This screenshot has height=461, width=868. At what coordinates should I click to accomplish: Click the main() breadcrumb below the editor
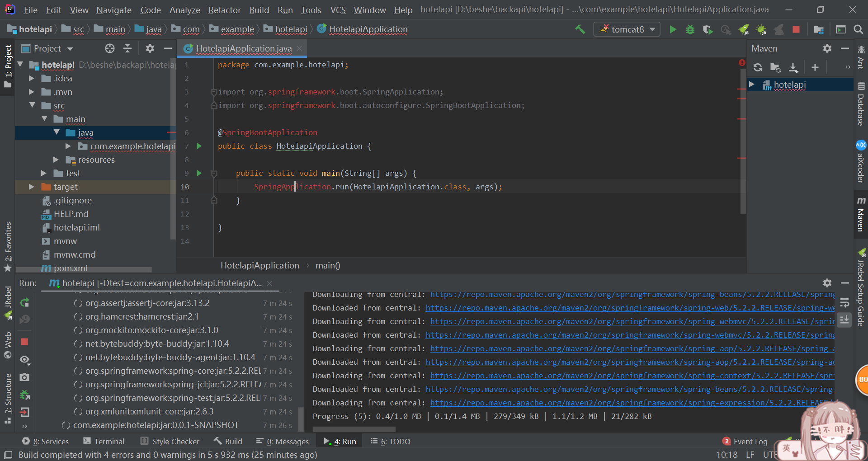click(328, 265)
